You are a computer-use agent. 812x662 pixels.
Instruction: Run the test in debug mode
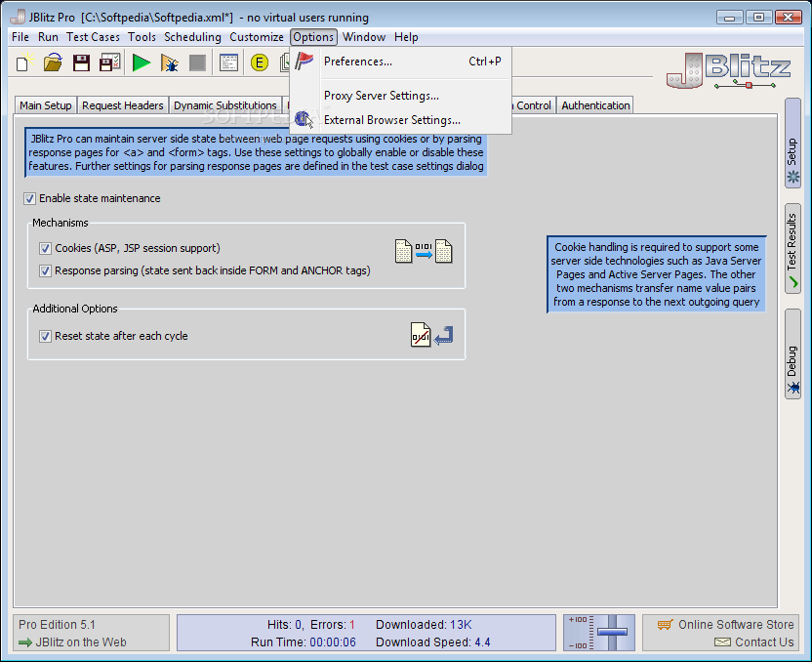pos(170,63)
